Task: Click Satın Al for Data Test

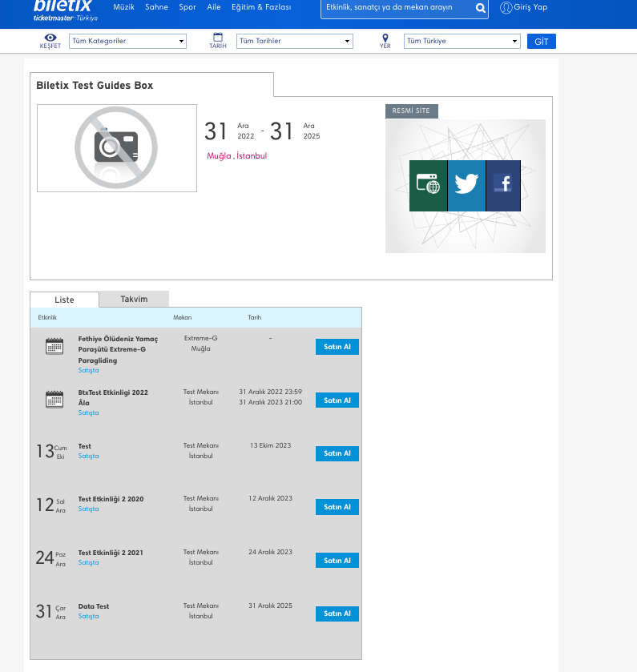Action: coord(337,614)
